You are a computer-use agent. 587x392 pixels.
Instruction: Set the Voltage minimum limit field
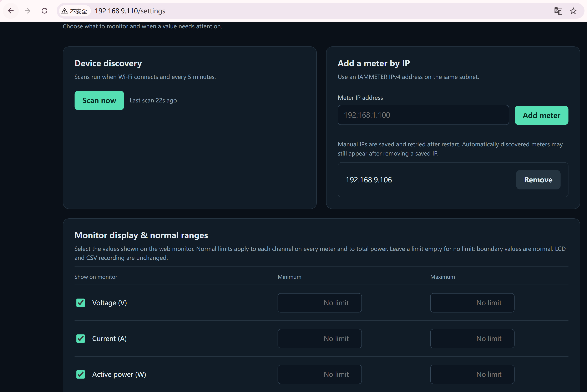coord(319,303)
